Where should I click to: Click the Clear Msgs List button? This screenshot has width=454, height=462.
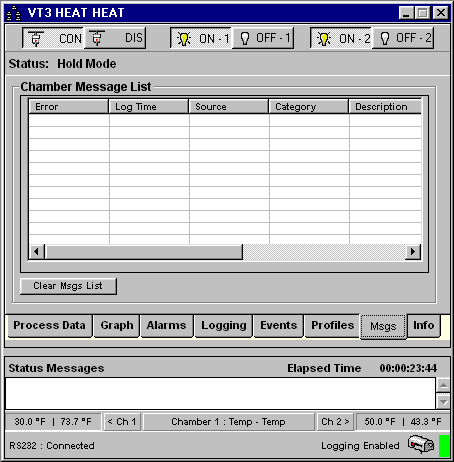click(68, 286)
